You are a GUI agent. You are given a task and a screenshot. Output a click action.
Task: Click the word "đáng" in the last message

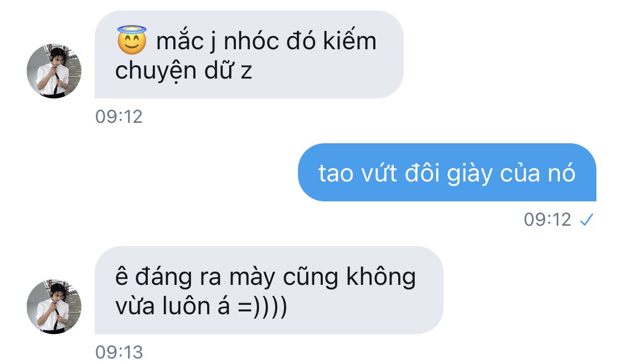pyautogui.click(x=163, y=277)
